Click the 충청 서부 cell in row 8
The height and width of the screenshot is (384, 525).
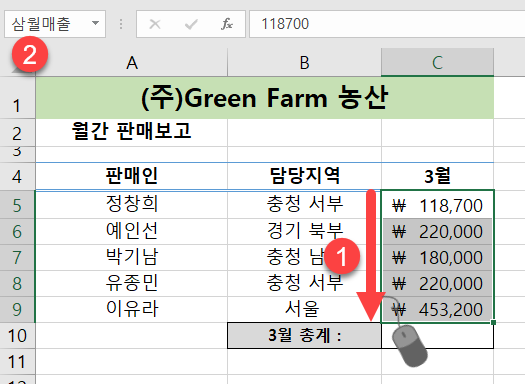point(304,284)
